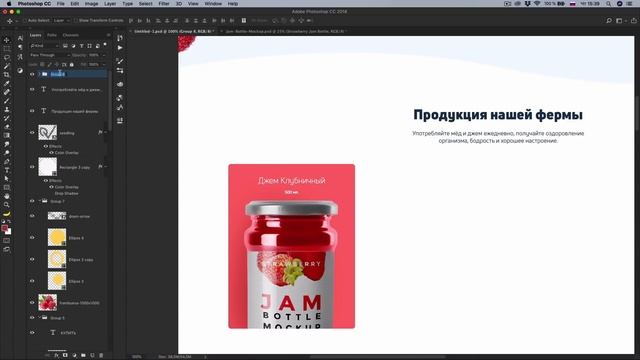Hide the Ellipse 3 copy layer
The height and width of the screenshot is (360, 640).
32,259
